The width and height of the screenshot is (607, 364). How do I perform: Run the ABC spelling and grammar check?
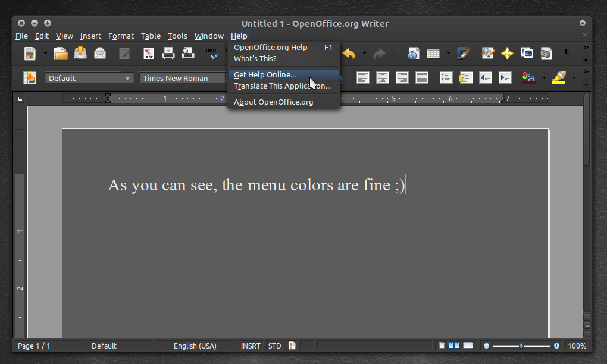(x=211, y=54)
